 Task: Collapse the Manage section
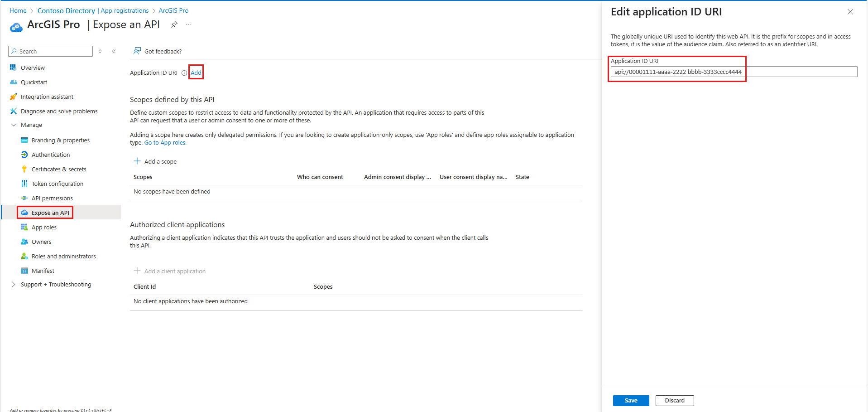[14, 125]
